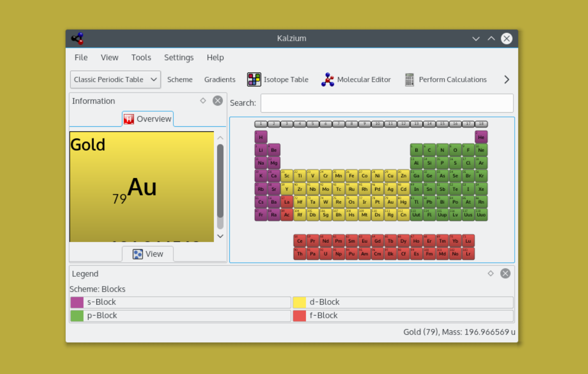Viewport: 588px width, 374px height.
Task: Select the Hydrogen element tile
Action: click(261, 137)
